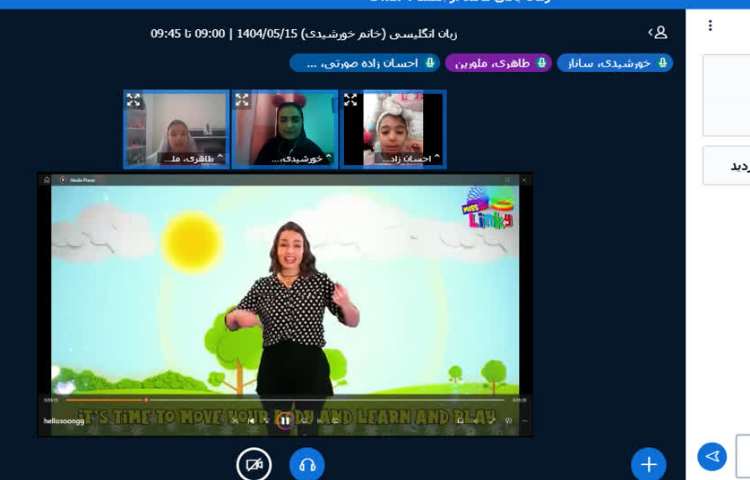
Task: Skip to previous track in Media Player
Action: (x=252, y=421)
